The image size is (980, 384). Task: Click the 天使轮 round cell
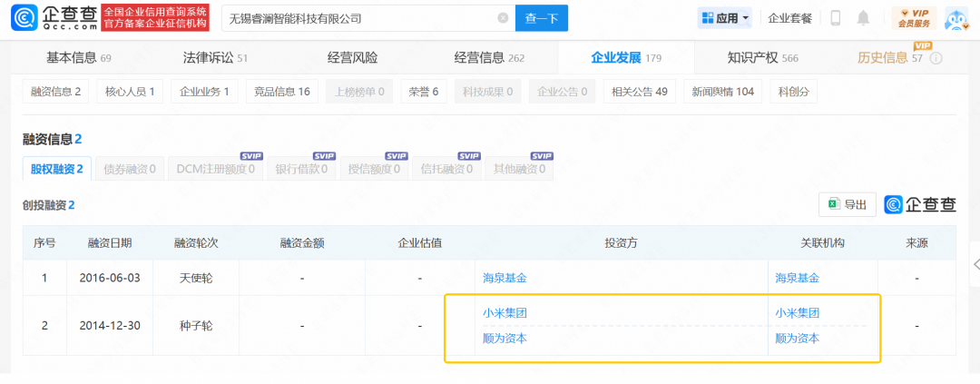point(196,278)
